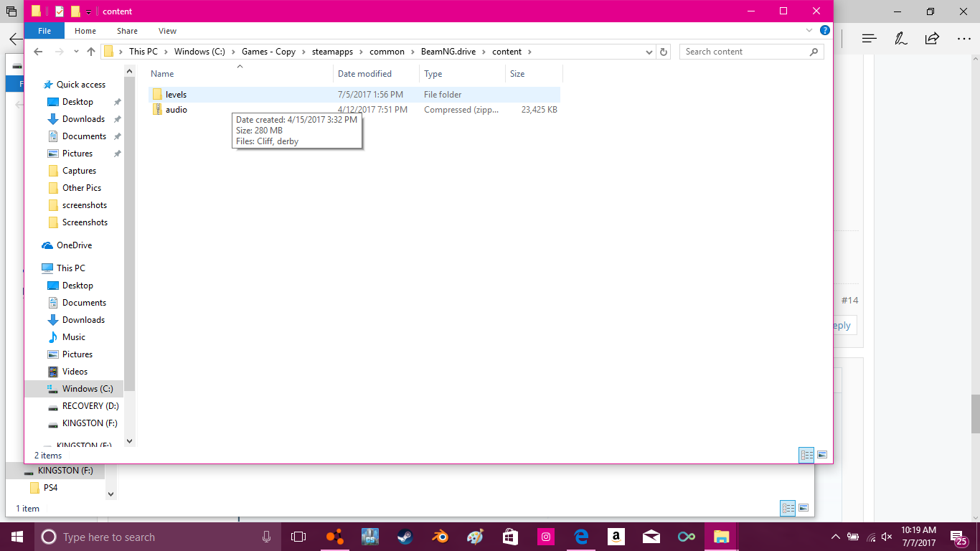The height and width of the screenshot is (551, 980).
Task: Switch to the View ribbon tab
Action: 167,31
